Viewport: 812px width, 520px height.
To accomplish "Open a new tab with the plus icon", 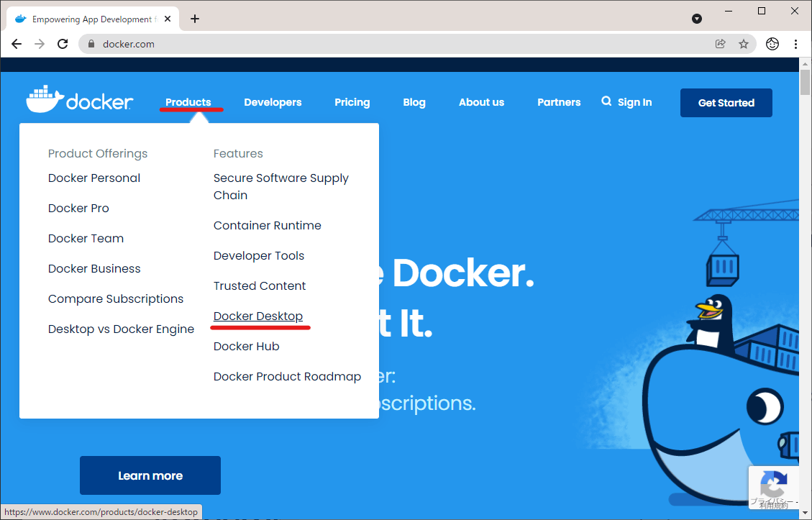I will (x=195, y=19).
